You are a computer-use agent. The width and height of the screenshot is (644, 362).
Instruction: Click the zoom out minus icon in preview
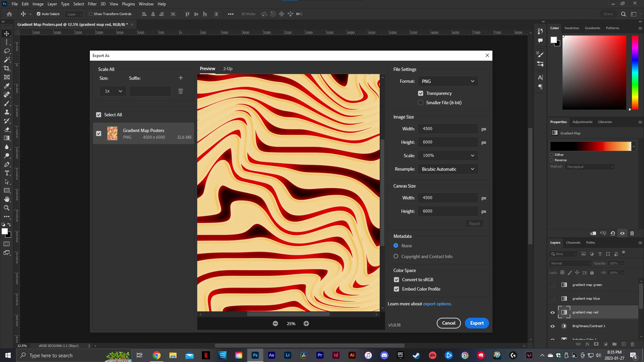pos(275,323)
